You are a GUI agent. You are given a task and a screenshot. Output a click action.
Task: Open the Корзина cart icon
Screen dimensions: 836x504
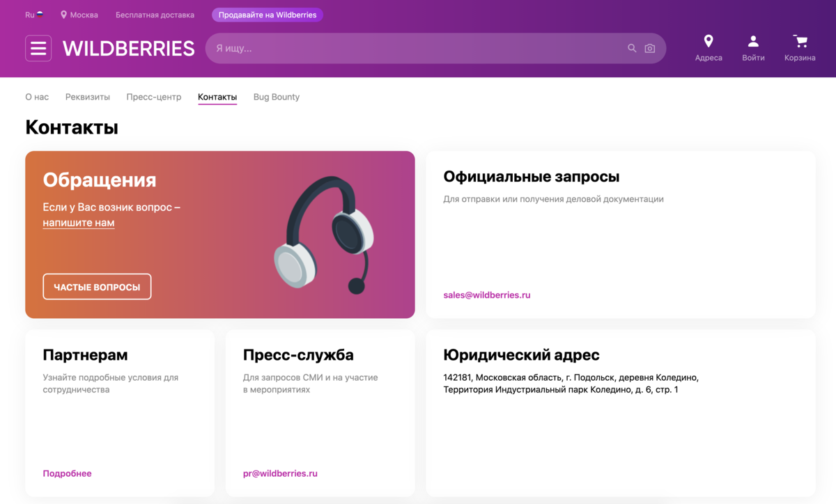coord(800,41)
